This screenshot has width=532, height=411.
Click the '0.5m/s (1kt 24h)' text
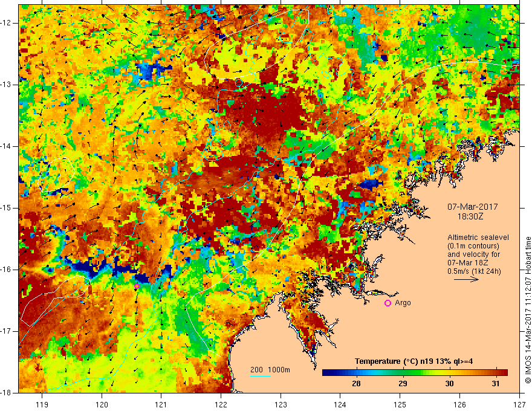[x=474, y=271]
